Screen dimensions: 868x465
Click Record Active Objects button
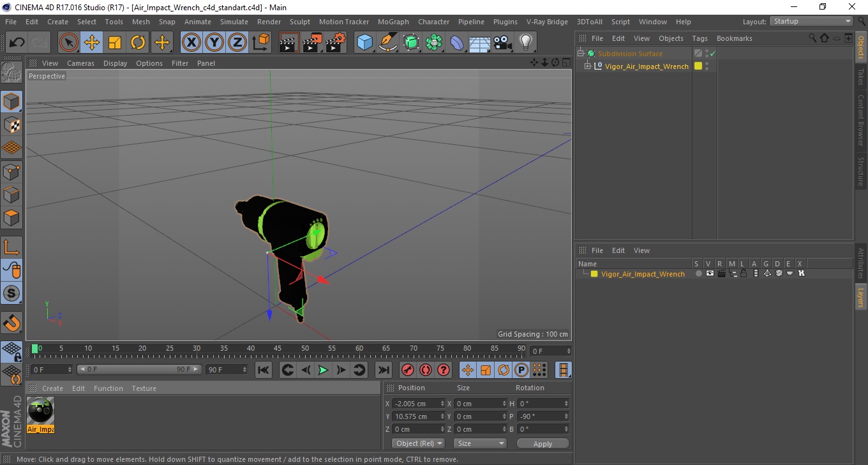(408, 370)
